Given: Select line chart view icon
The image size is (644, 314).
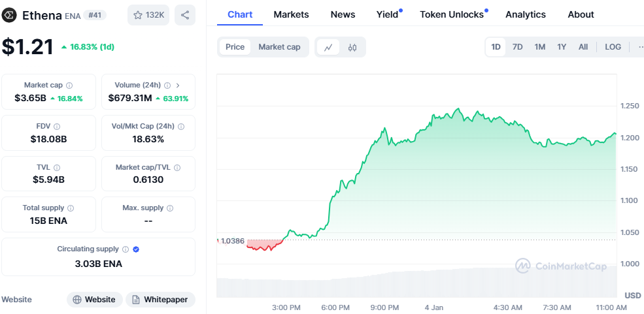Looking at the screenshot, I should coord(328,47).
